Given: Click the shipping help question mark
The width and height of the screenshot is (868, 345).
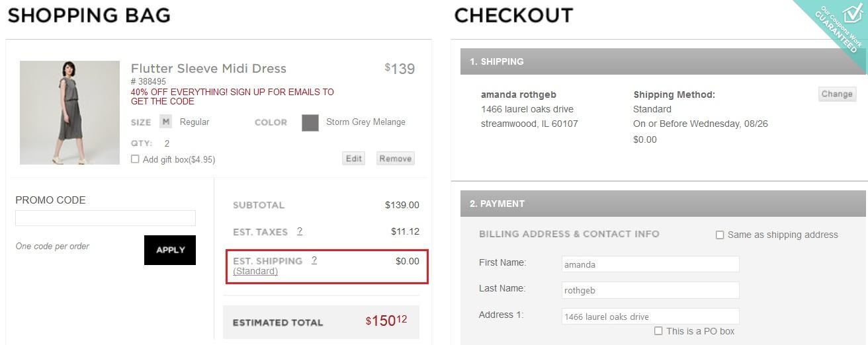Looking at the screenshot, I should (x=314, y=260).
